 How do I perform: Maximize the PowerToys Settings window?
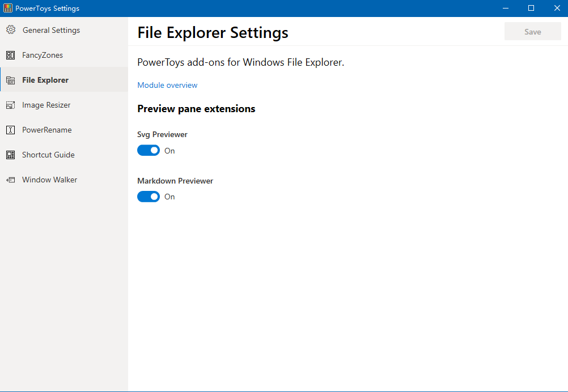(531, 8)
